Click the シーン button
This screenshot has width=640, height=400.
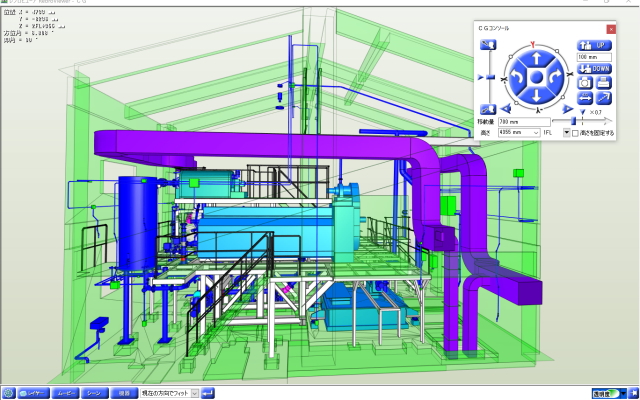(x=95, y=393)
